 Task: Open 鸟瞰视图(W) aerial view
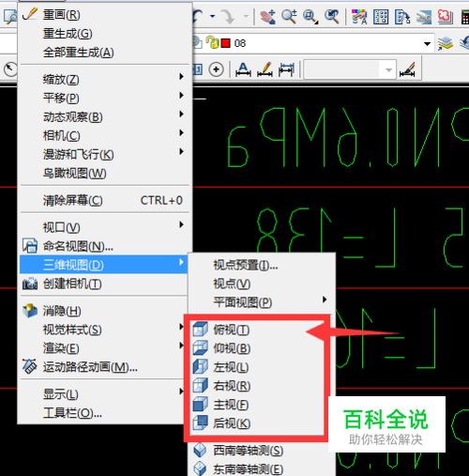tap(104, 174)
